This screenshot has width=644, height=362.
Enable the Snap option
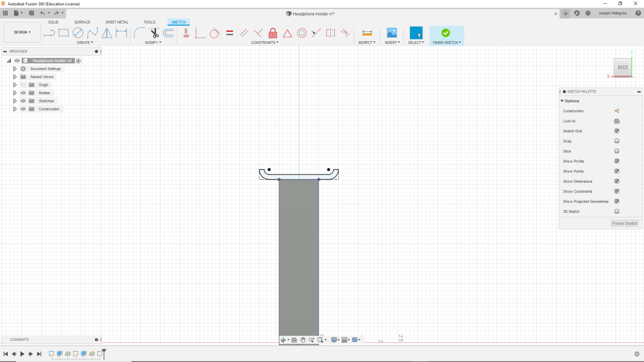coord(617,141)
